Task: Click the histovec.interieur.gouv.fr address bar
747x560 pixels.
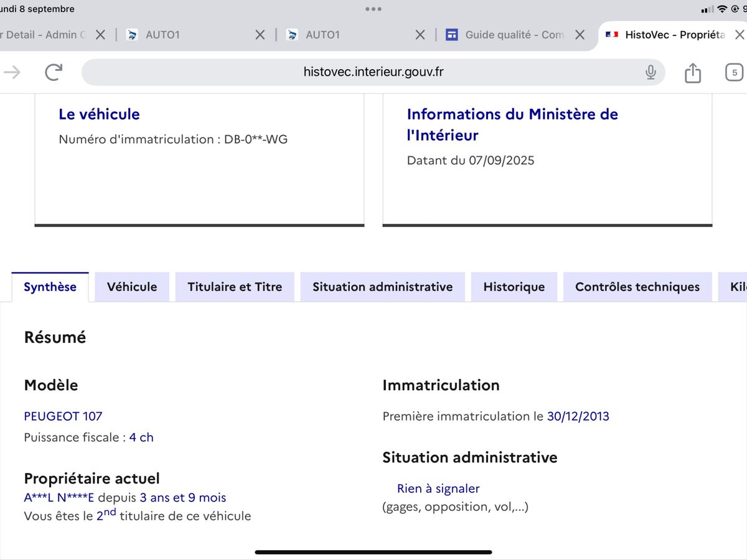Action: coord(374,72)
